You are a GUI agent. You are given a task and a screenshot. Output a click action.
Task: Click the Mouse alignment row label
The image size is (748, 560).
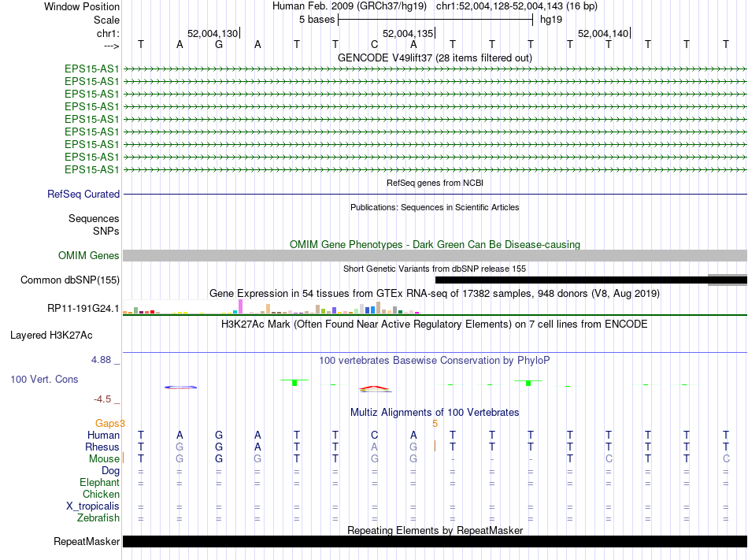tap(104, 459)
